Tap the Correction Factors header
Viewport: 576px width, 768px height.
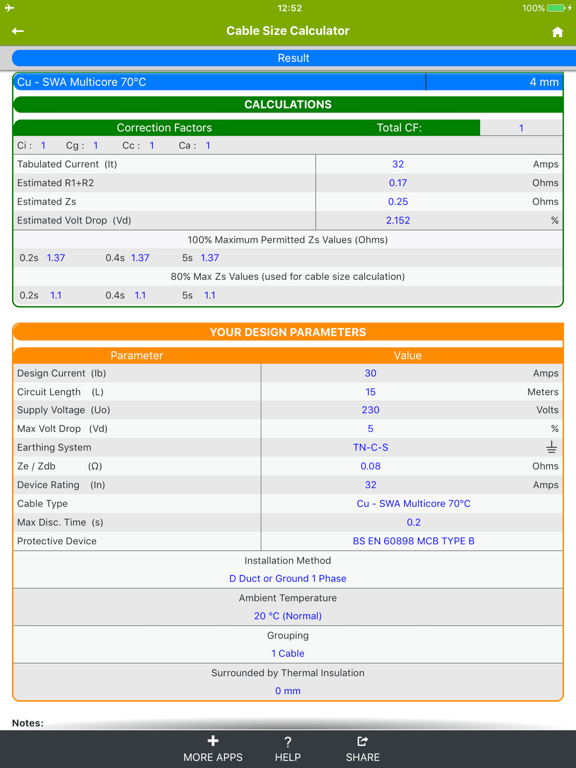point(164,128)
